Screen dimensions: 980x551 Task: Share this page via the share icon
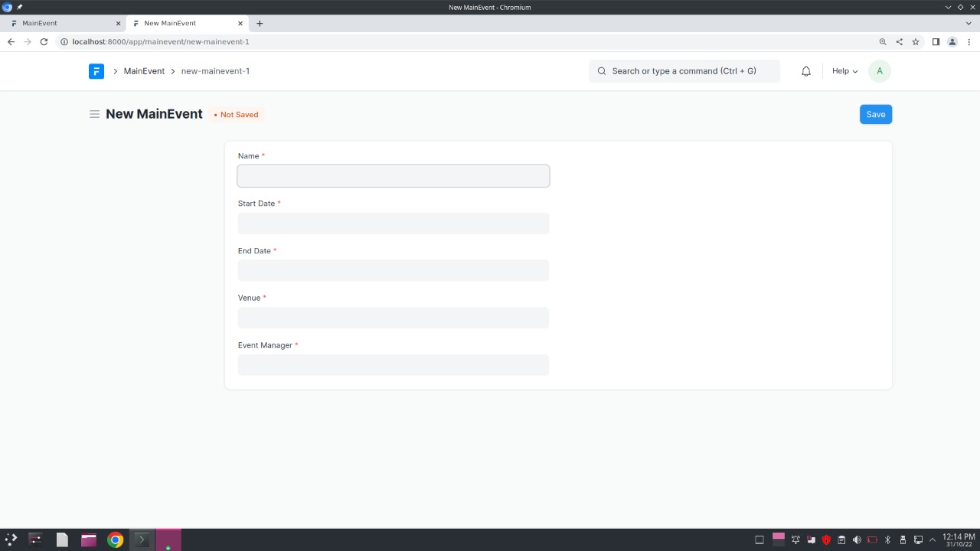(899, 42)
